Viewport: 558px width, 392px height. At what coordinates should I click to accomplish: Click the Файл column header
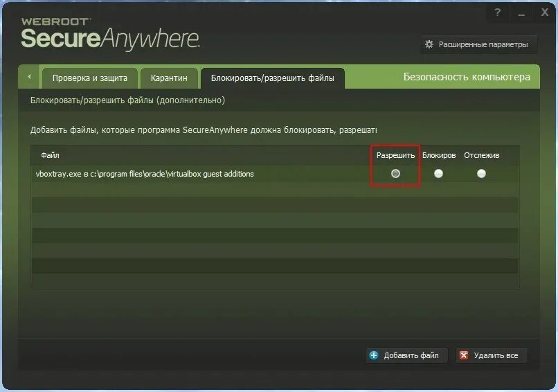click(50, 155)
